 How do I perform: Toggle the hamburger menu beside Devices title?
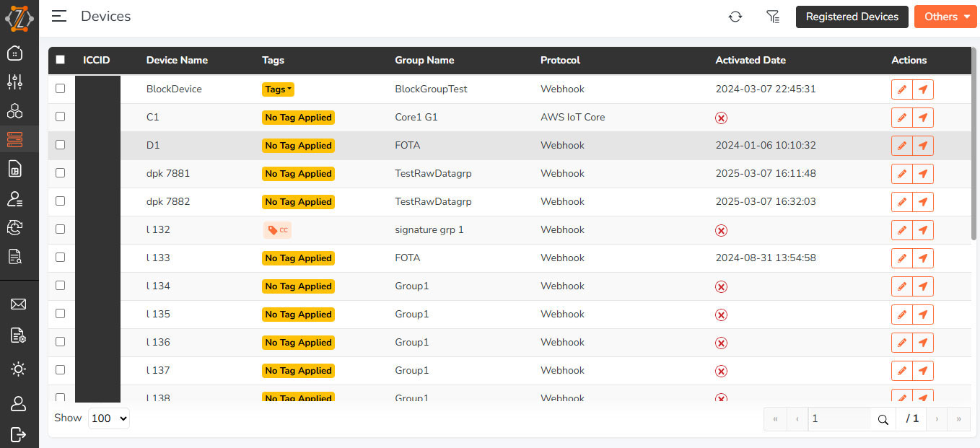point(59,16)
